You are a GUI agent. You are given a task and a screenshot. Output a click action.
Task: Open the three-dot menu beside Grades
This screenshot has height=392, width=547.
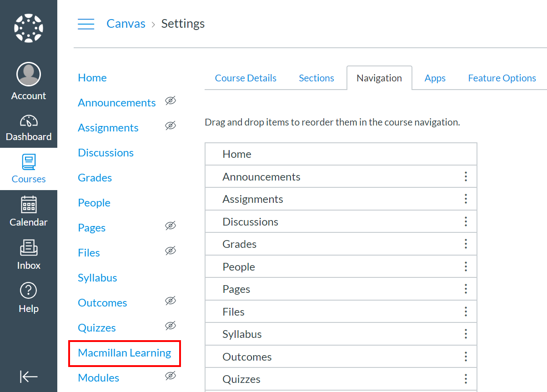click(x=466, y=244)
